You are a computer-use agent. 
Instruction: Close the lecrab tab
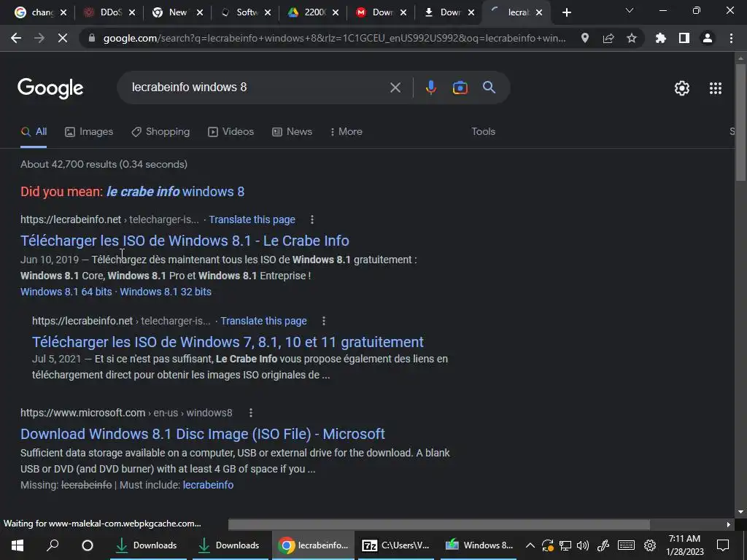[x=539, y=12]
